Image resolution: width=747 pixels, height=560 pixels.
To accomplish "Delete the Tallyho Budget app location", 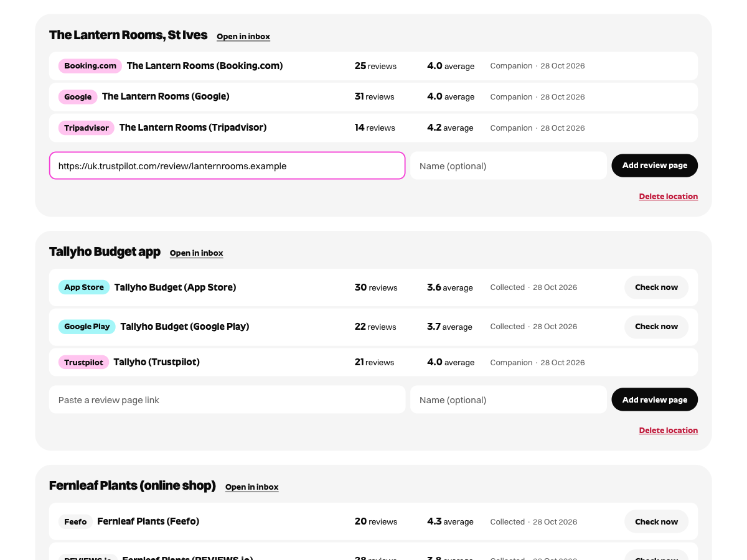I will (669, 431).
